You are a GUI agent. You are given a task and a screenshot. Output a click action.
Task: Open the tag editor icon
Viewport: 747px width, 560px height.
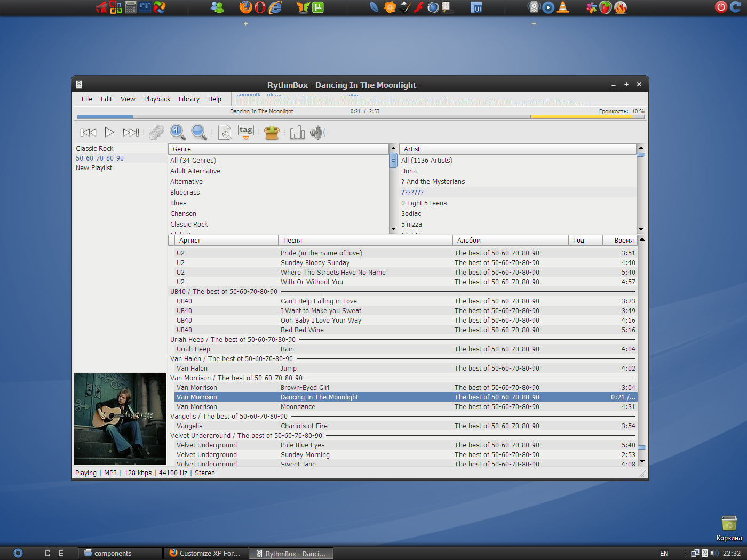(x=245, y=130)
